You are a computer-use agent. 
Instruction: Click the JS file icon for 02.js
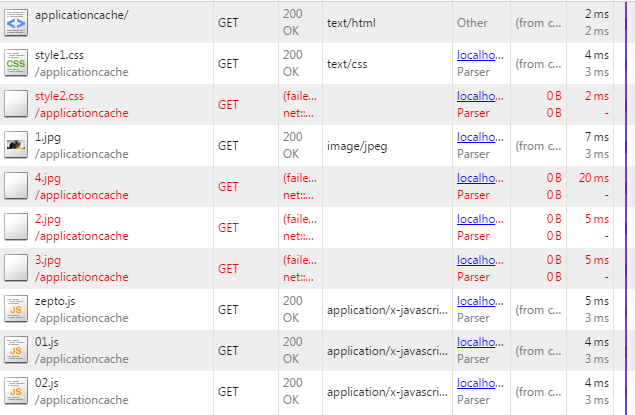point(16,391)
